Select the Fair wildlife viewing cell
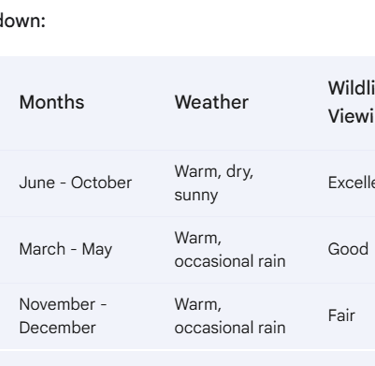This screenshot has width=375, height=366. (341, 315)
